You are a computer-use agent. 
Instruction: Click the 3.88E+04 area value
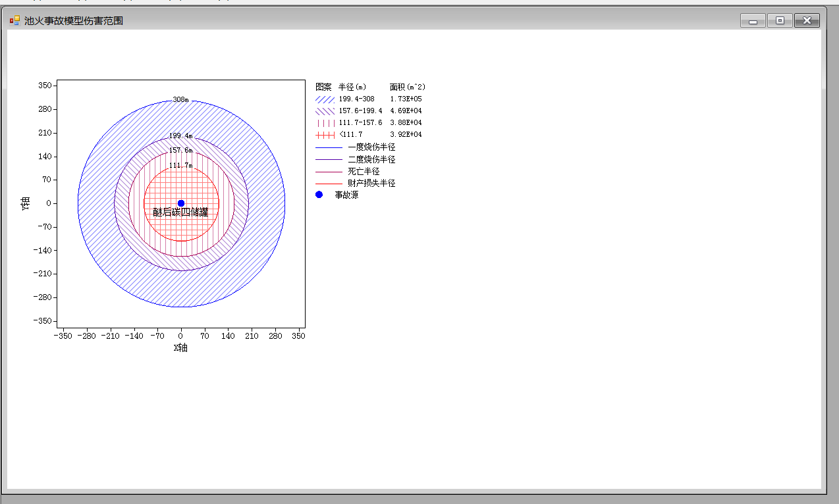(406, 122)
